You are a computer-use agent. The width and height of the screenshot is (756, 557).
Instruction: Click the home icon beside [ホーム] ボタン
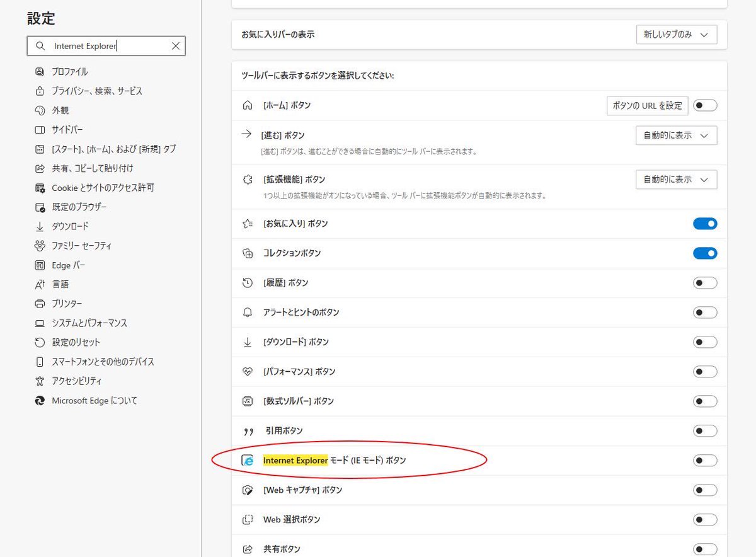coord(248,105)
